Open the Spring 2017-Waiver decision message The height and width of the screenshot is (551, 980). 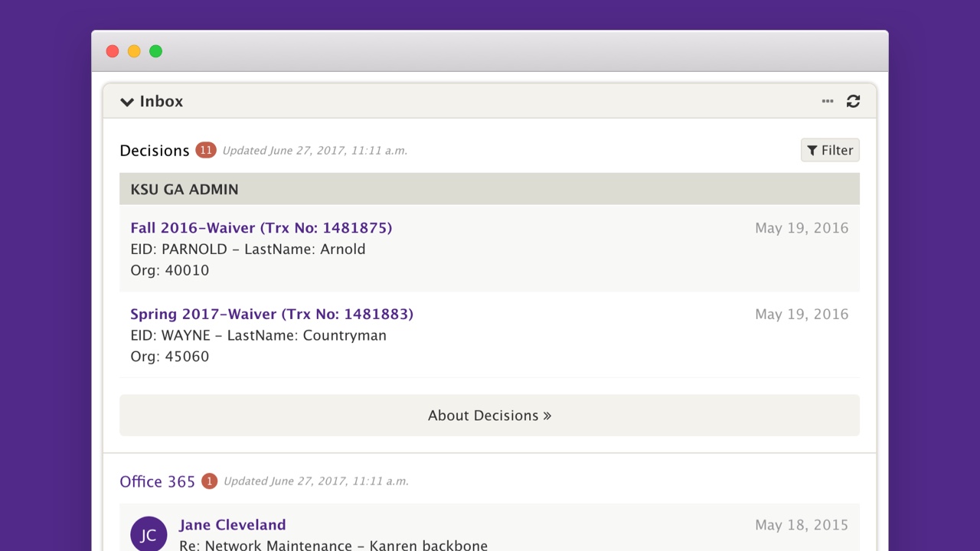pyautogui.click(x=272, y=314)
